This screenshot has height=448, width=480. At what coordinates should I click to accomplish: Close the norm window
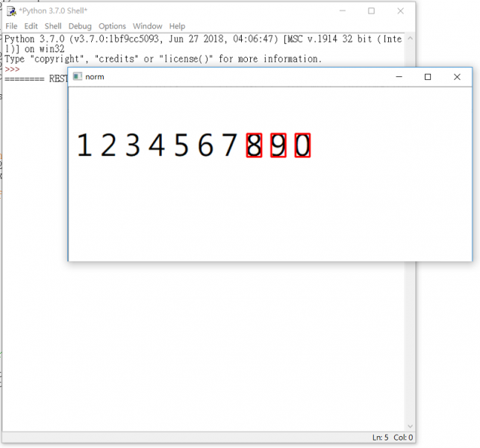(x=457, y=77)
